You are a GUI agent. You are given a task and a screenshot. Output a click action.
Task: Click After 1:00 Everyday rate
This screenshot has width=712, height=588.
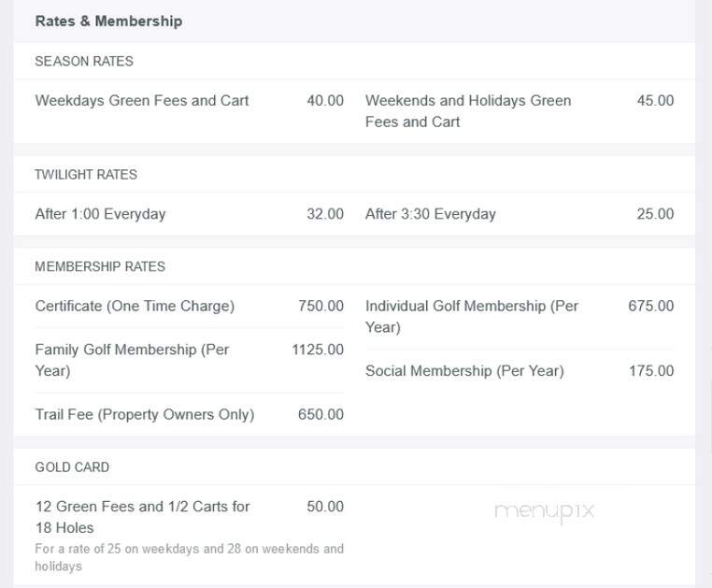(100, 214)
